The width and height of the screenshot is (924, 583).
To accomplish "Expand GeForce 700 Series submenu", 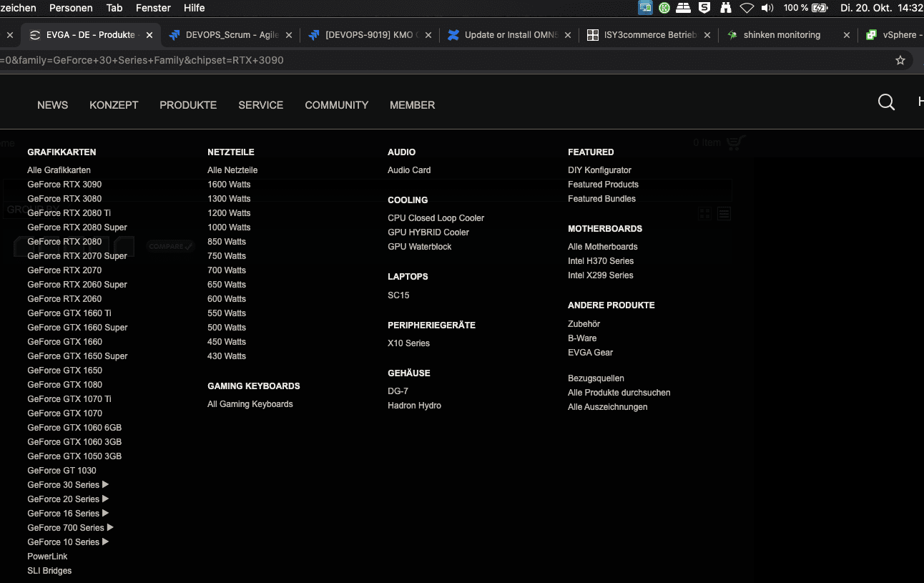I will [x=110, y=528].
